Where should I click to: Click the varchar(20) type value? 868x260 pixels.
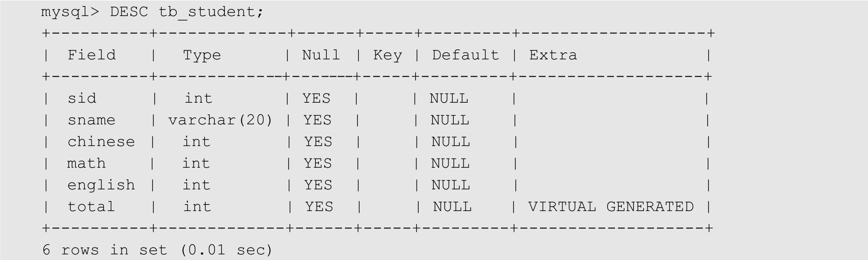[220, 120]
